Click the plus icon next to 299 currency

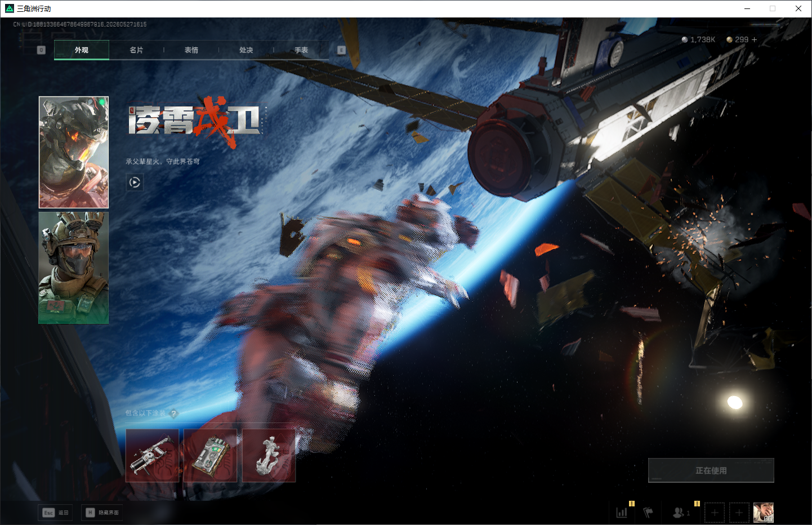click(x=755, y=39)
